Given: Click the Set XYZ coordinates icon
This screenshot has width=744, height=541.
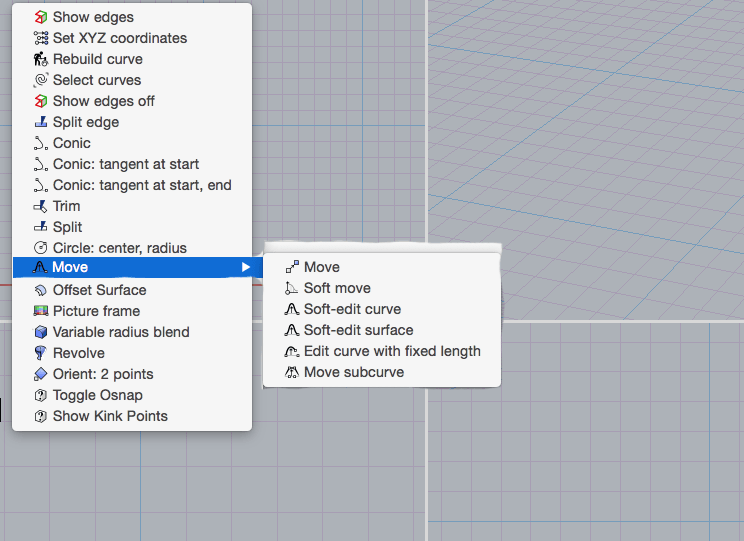Looking at the screenshot, I should click(41, 38).
